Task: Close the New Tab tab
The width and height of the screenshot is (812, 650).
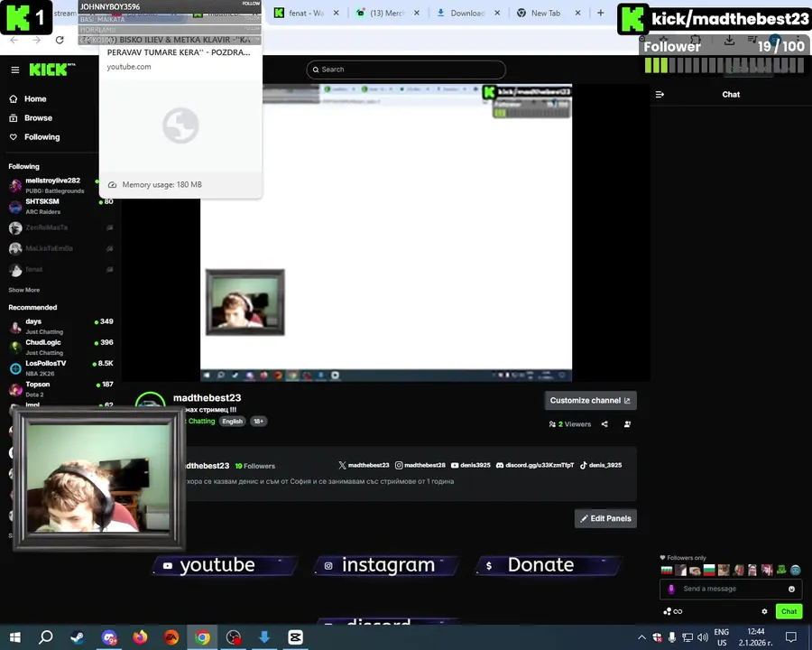Action: 578,13
